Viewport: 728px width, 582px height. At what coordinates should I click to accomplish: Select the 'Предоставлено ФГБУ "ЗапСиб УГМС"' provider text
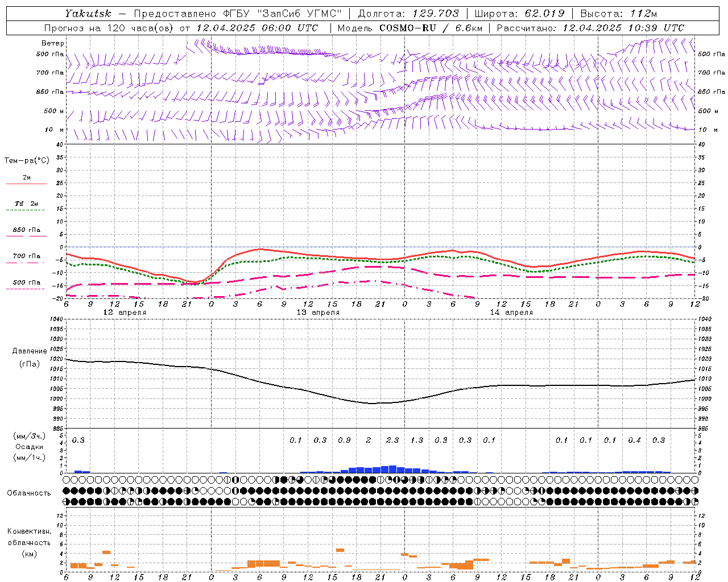click(x=238, y=14)
